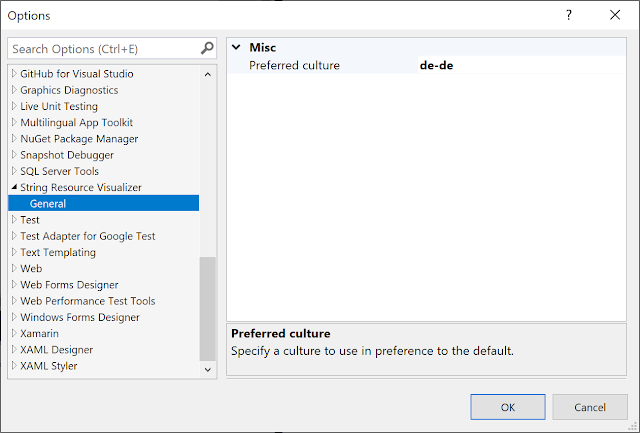
Task: Select Web Forms Designer label
Action: (69, 285)
